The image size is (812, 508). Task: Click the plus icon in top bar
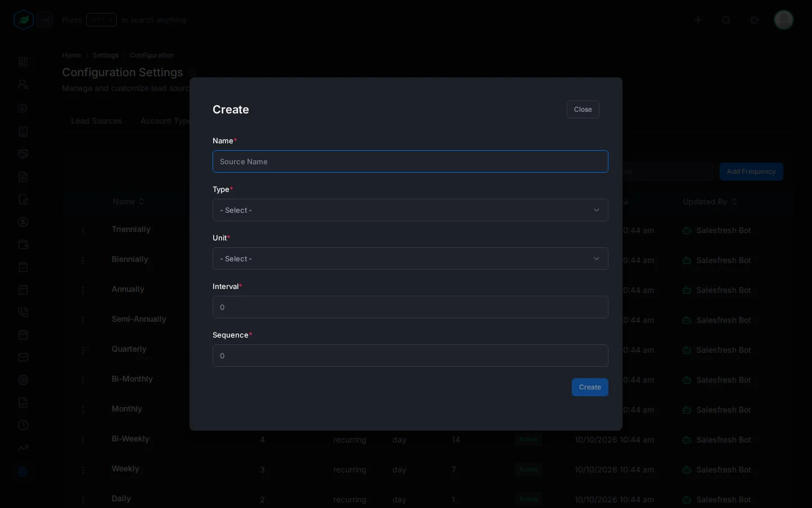[x=698, y=20]
